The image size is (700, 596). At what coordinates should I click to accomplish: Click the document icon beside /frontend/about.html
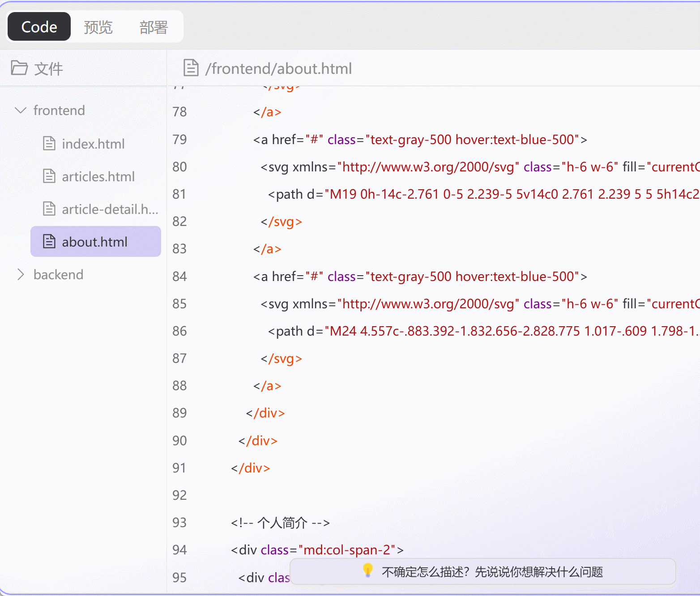[x=191, y=68]
